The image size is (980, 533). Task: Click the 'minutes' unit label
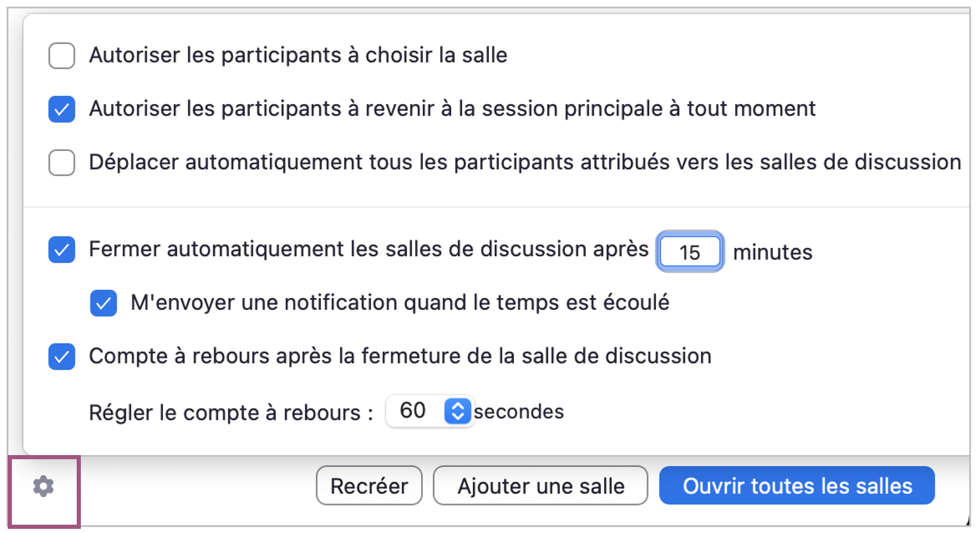pos(772,252)
